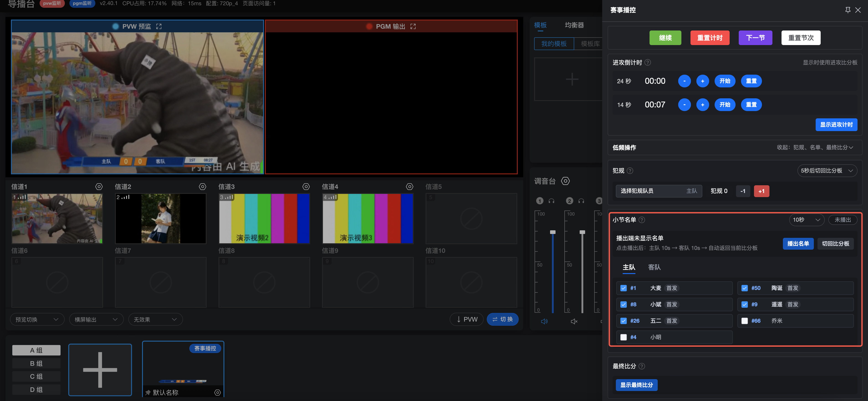
Task: Uncheck player #50 陶诞
Action: [745, 288]
